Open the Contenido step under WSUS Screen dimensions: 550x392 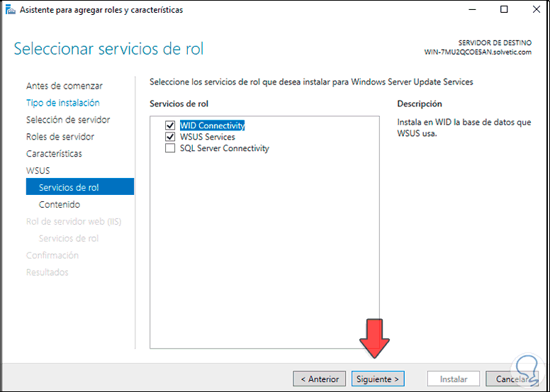(x=60, y=204)
